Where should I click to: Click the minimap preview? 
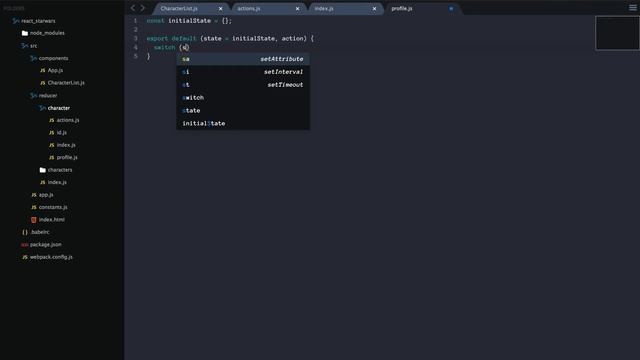coord(617,33)
